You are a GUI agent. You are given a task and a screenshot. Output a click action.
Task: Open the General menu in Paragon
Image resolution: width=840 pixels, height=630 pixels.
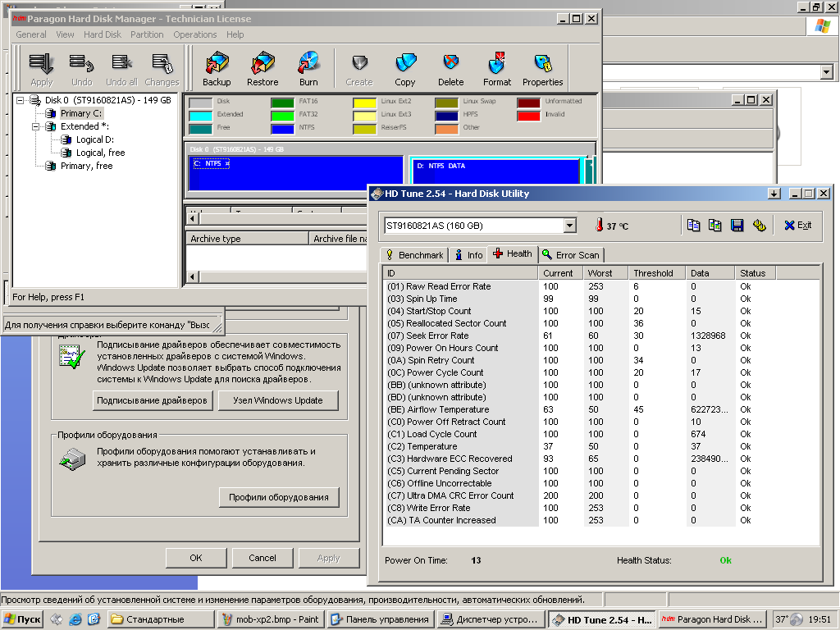[31, 34]
